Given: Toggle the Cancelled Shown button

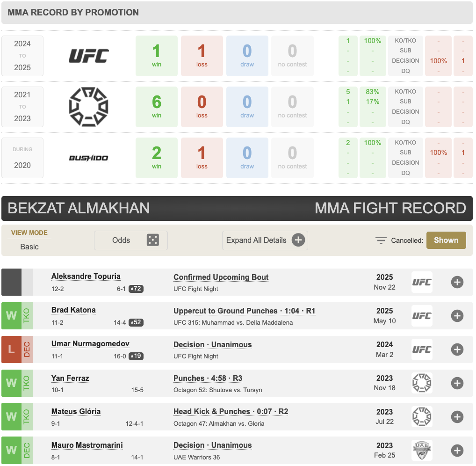Looking at the screenshot, I should tap(446, 240).
